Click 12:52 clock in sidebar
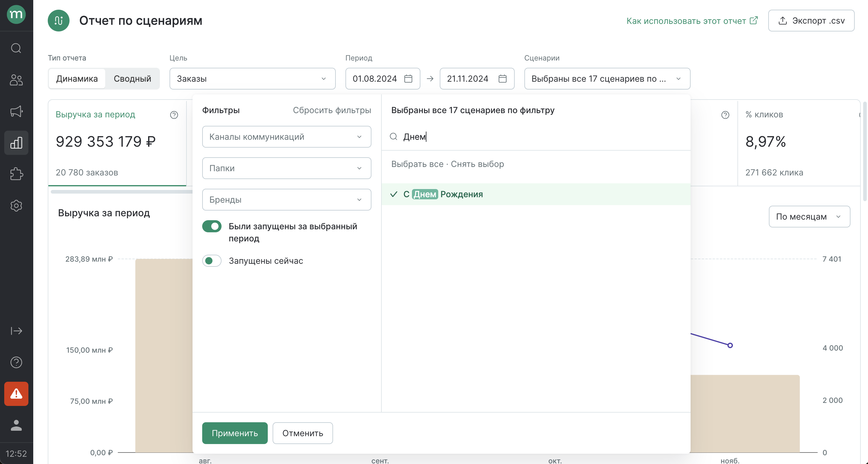The height and width of the screenshot is (464, 868). (x=16, y=453)
